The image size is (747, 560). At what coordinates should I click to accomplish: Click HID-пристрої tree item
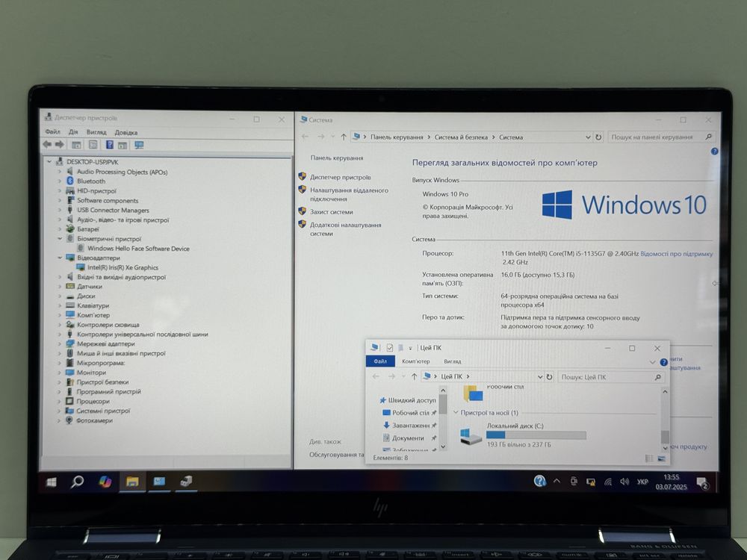tap(96, 191)
